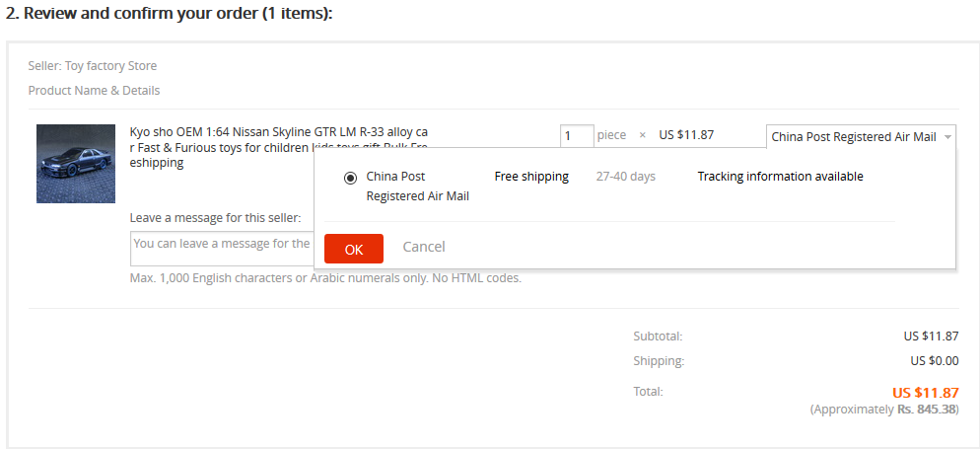Select China Post Registered Air Mail radio button
980x449 pixels.
pos(351,179)
